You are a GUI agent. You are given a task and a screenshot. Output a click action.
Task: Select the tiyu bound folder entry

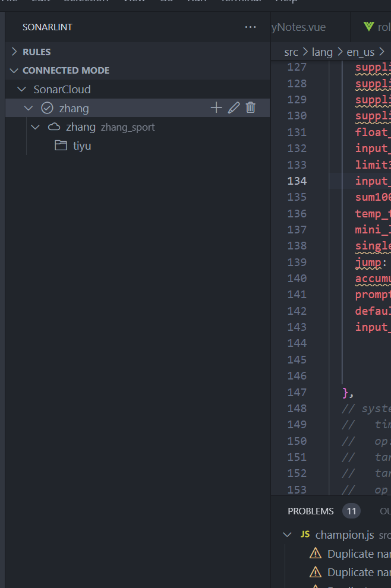click(x=82, y=146)
